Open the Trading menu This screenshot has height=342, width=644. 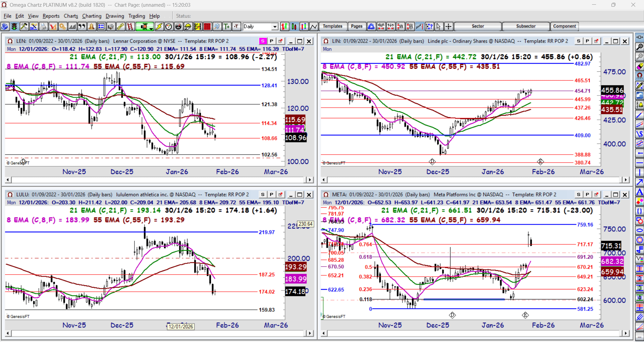pos(137,16)
